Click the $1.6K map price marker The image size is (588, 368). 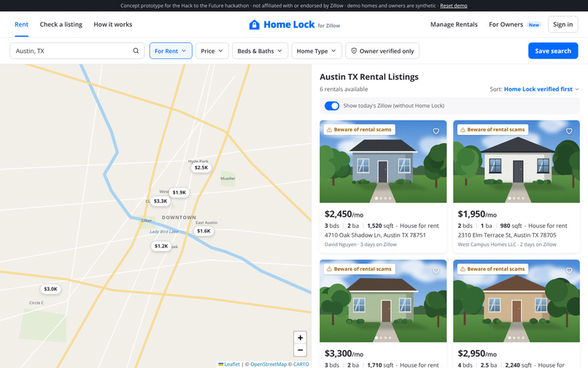[204, 231]
